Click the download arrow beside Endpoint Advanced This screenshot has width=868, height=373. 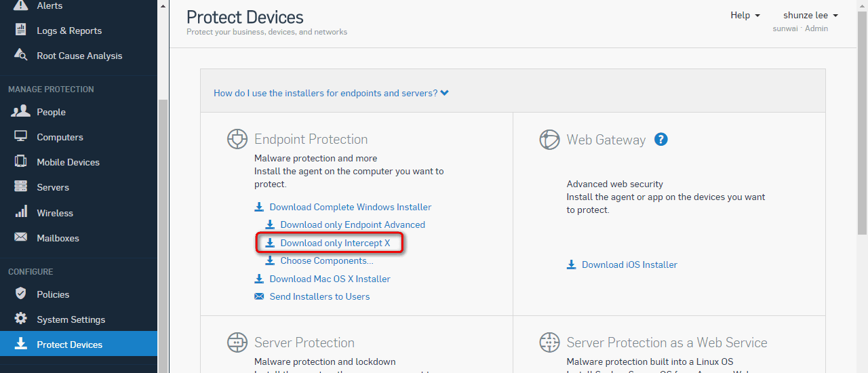click(x=270, y=224)
